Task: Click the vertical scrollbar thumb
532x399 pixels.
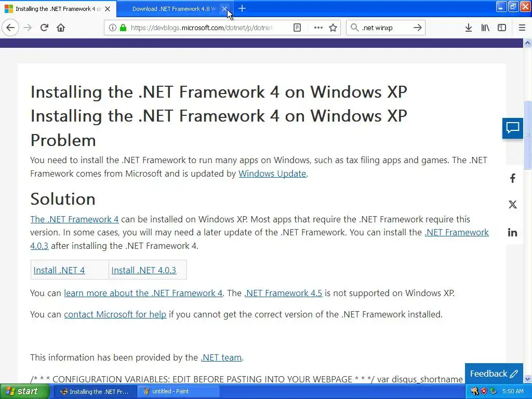Action: (x=527, y=135)
